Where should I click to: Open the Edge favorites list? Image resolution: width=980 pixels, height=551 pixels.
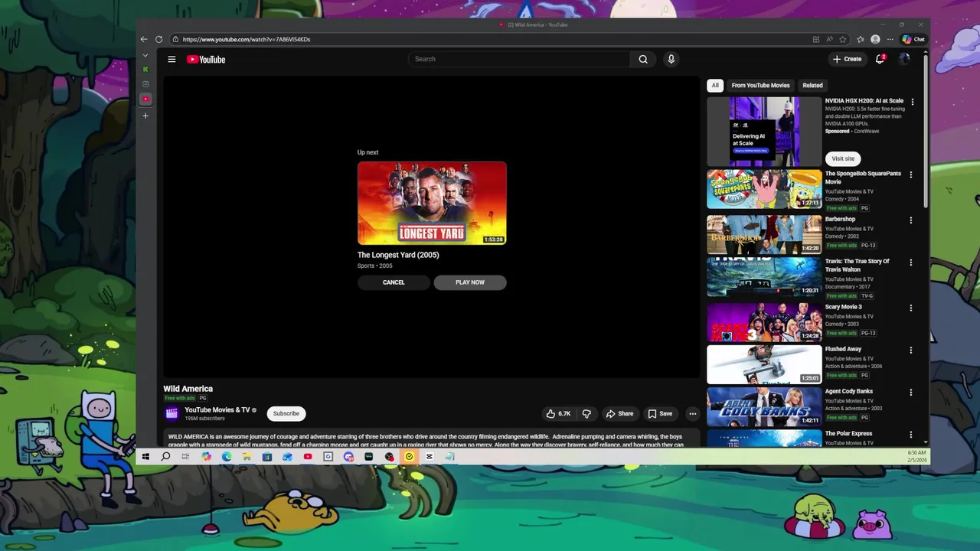click(x=860, y=39)
